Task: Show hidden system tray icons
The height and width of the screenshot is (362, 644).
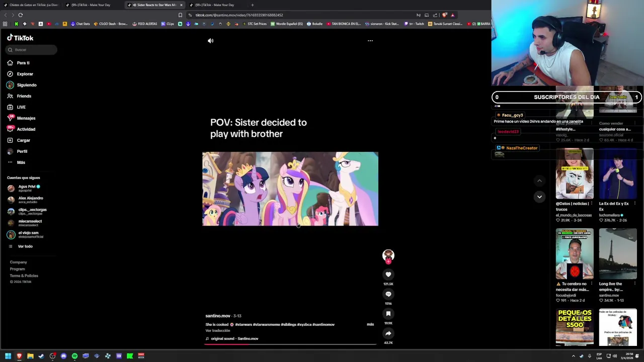Action: coord(573,356)
